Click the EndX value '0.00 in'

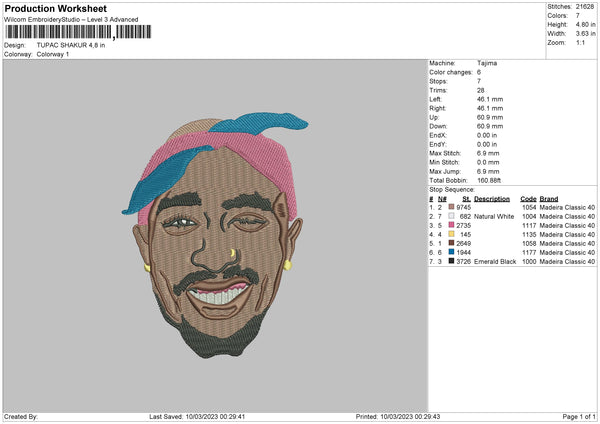487,135
